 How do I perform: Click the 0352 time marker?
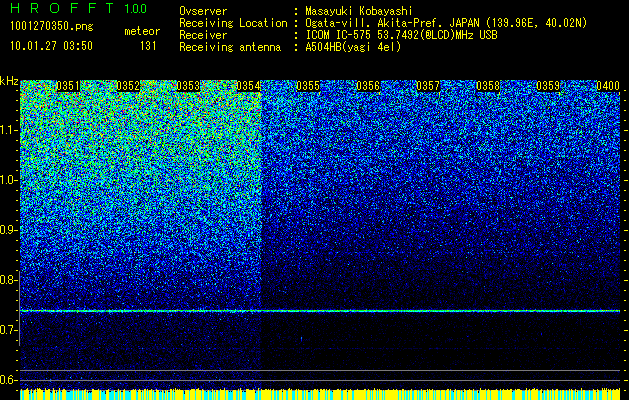(x=128, y=86)
